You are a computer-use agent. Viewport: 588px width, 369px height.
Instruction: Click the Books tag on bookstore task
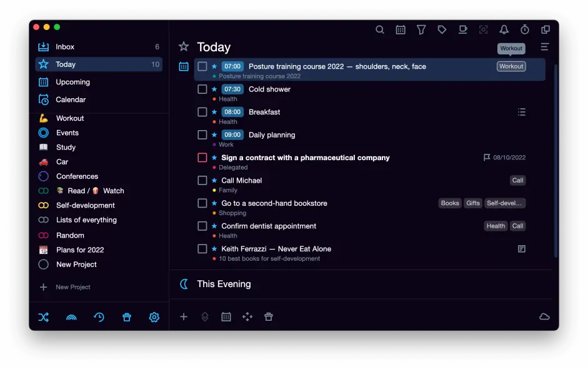click(450, 203)
